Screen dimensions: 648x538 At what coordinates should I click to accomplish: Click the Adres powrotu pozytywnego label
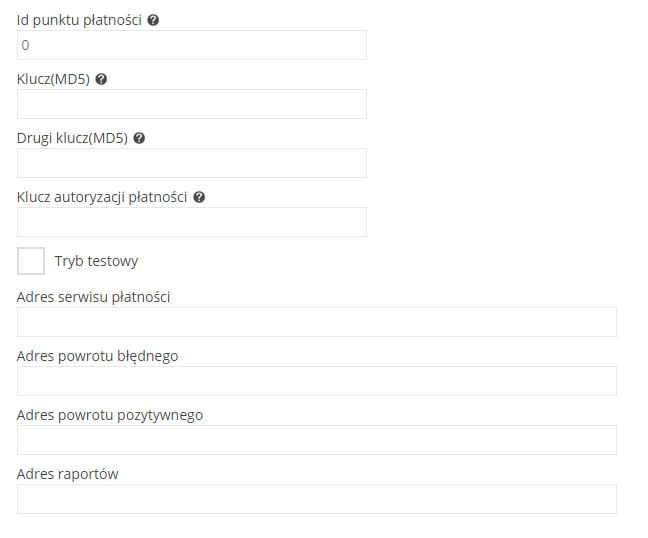coord(110,415)
